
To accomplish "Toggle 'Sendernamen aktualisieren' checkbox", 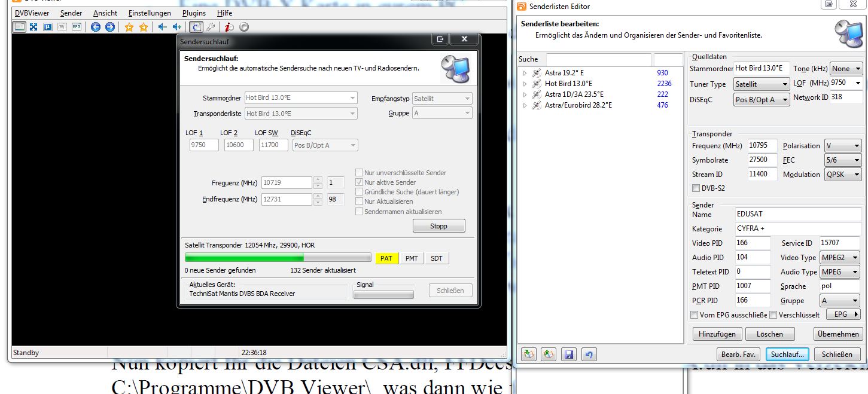I will pos(359,212).
